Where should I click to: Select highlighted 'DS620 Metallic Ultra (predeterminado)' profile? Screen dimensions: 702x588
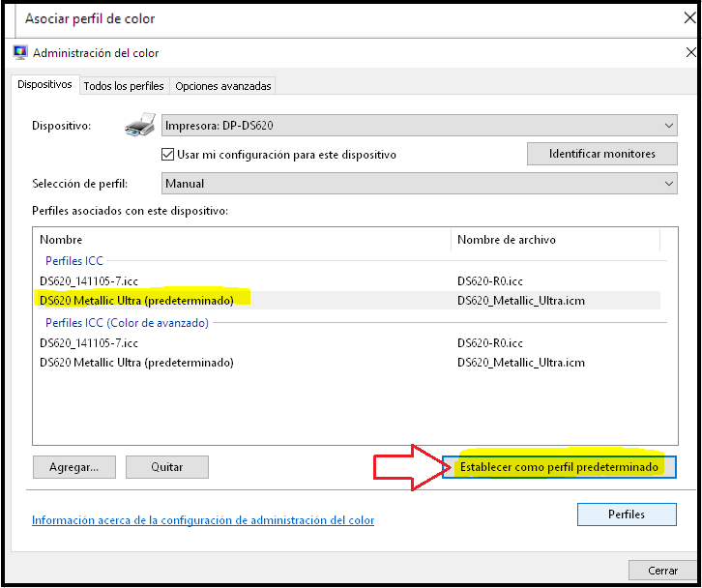136,301
